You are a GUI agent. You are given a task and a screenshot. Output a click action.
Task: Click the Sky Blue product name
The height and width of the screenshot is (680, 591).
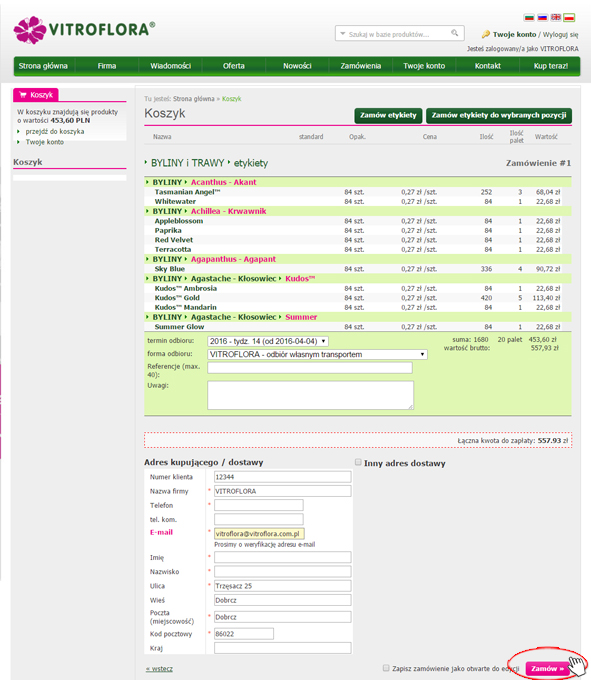(x=170, y=269)
